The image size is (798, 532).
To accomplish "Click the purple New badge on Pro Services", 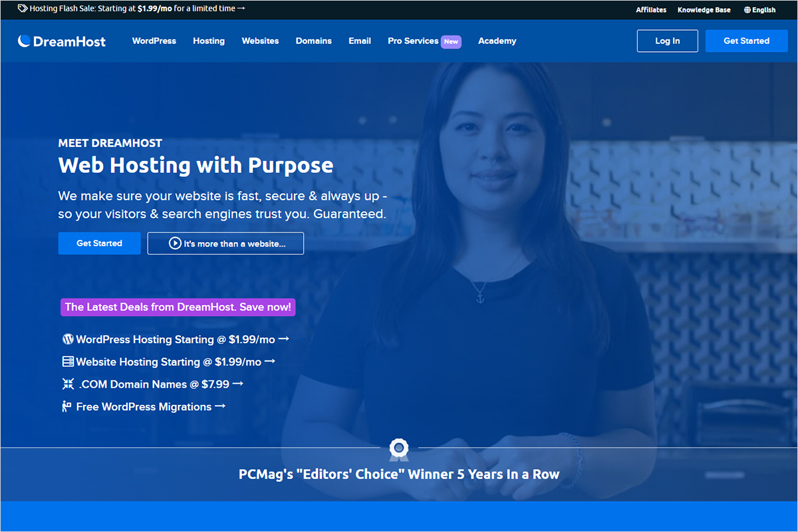I will [452, 41].
